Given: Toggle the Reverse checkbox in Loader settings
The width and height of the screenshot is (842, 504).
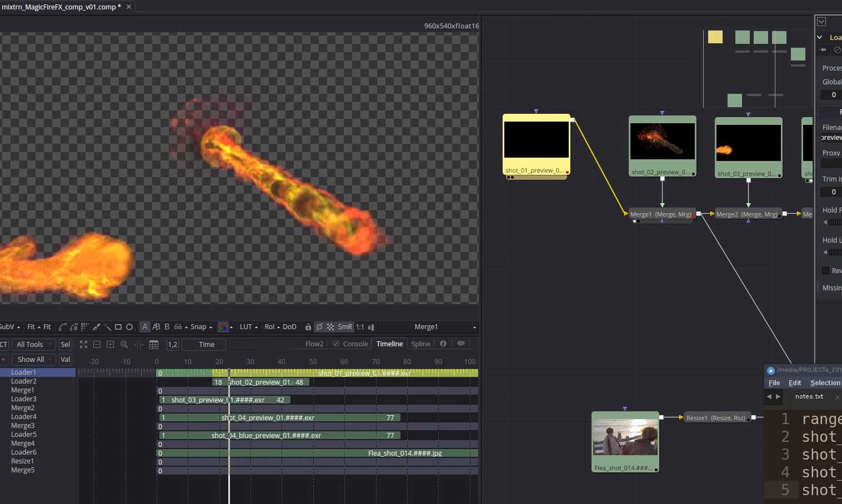Looking at the screenshot, I should coord(825,270).
